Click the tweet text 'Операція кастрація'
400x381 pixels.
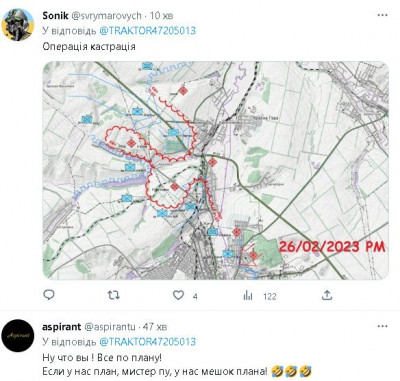click(89, 46)
